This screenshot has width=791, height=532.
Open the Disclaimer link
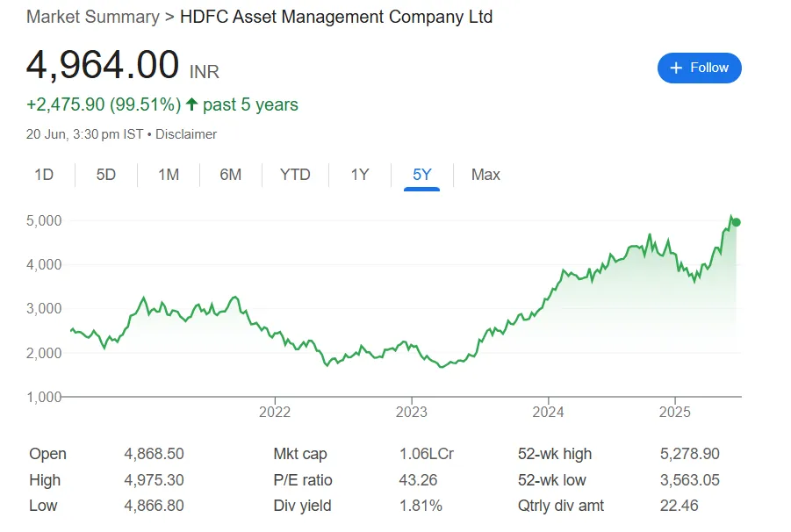point(185,134)
